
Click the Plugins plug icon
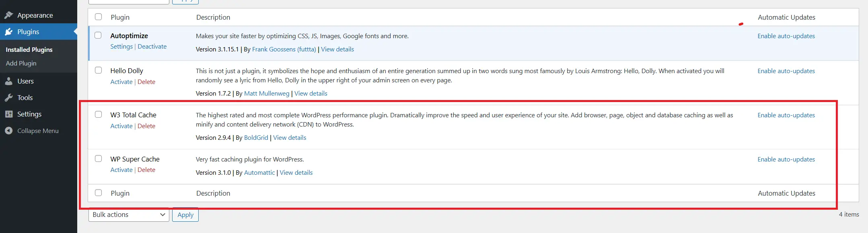[x=8, y=32]
